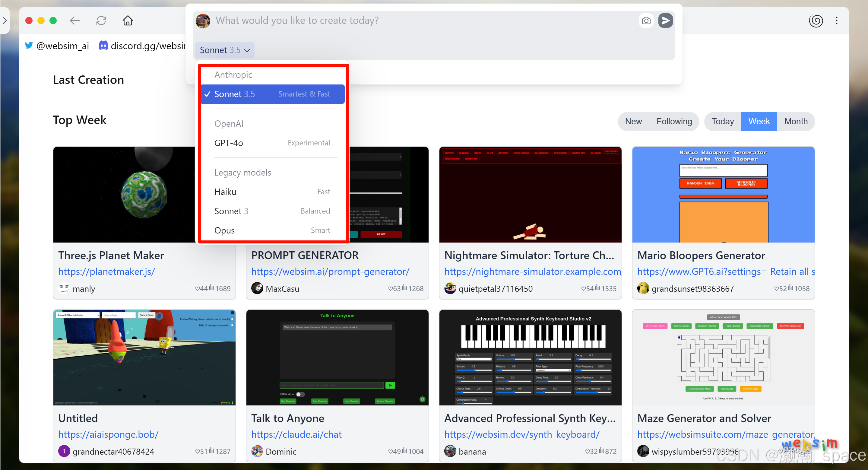This screenshot has height=470, width=868.
Task: Open the planetmaker.js link
Action: pyautogui.click(x=106, y=272)
